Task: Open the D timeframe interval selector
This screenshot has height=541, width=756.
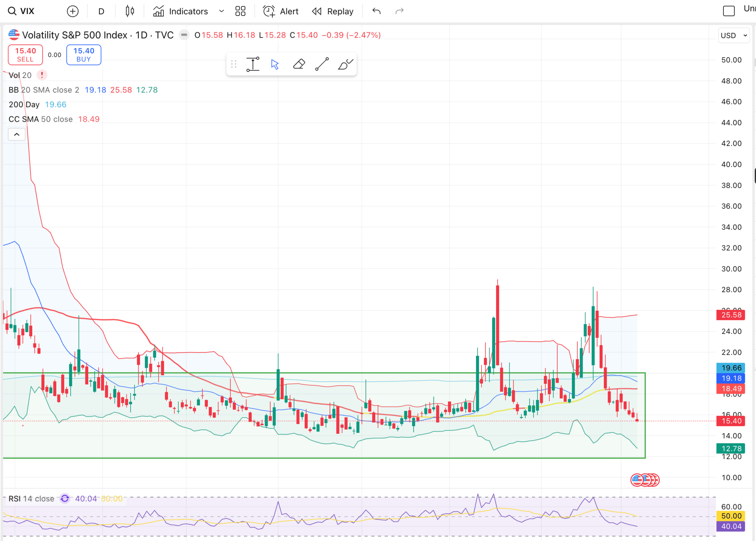Action: (101, 11)
